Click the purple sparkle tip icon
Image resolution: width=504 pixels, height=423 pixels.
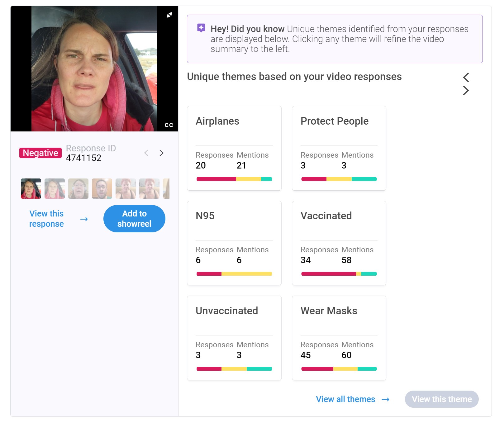coord(201,28)
